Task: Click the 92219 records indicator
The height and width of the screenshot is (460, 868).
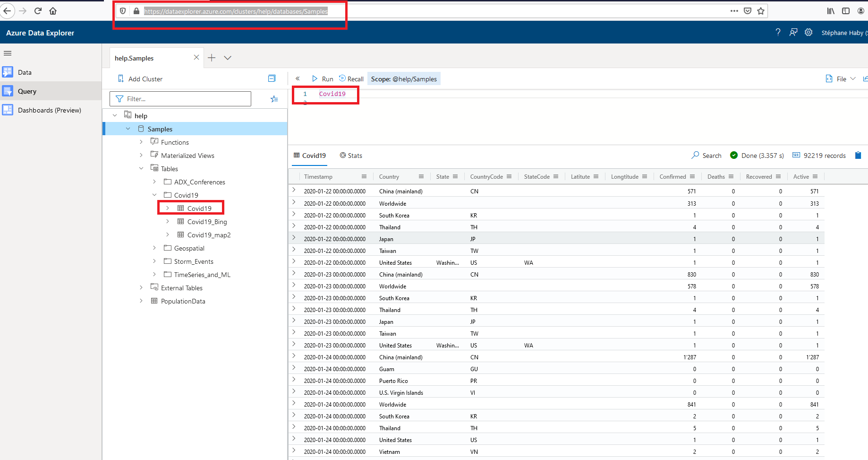Action: click(x=819, y=156)
